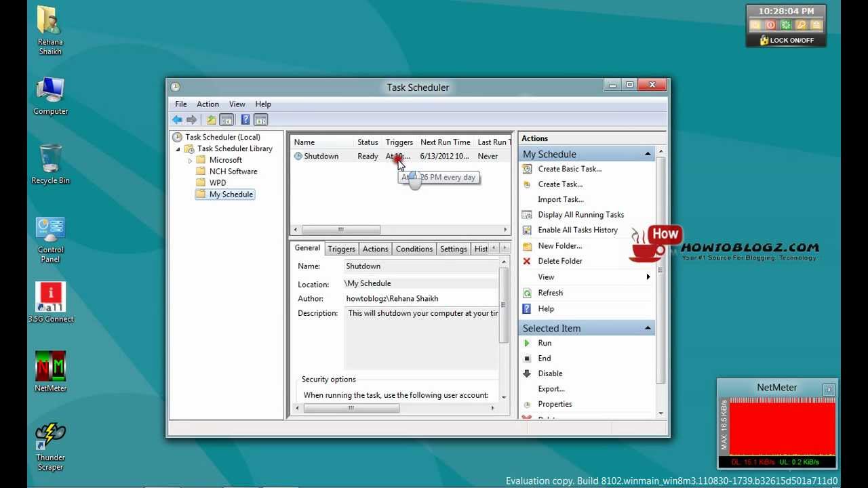Expand the Microsoft folder tree node

click(191, 161)
